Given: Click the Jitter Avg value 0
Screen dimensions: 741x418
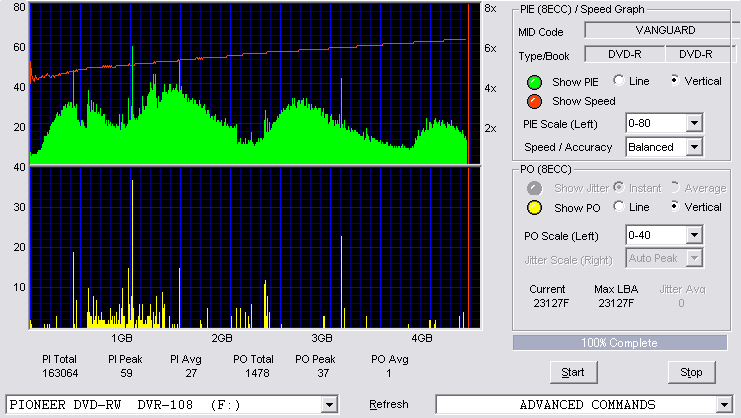Looking at the screenshot, I should click(x=681, y=303).
